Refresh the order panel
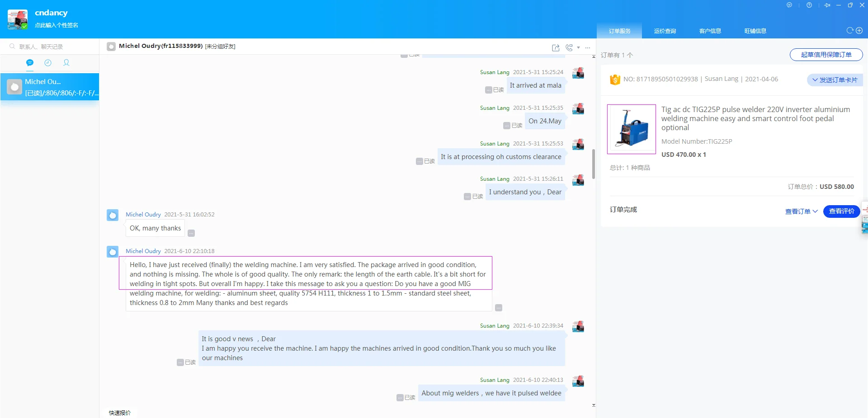This screenshot has width=868, height=418. coord(850,31)
